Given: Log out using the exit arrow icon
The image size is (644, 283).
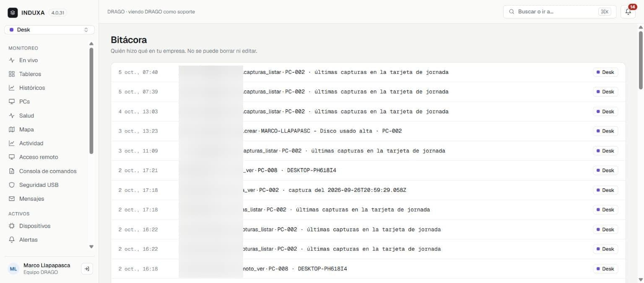Looking at the screenshot, I should coord(87,269).
